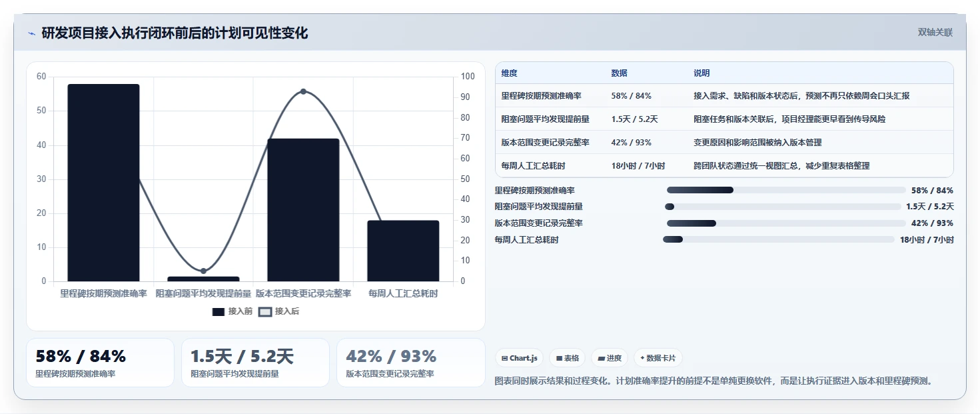Open the 58% / 84% stat card
Viewport: 980px width, 414px height.
coord(100,363)
